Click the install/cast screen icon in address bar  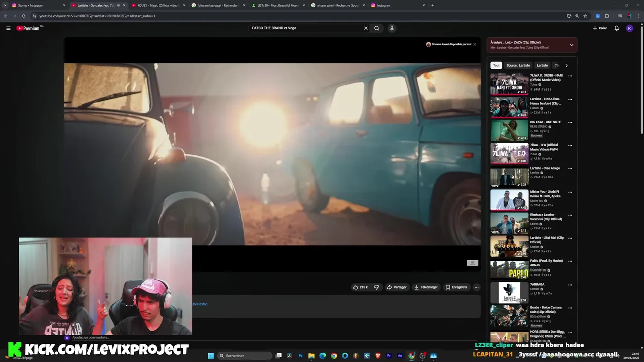tap(569, 16)
